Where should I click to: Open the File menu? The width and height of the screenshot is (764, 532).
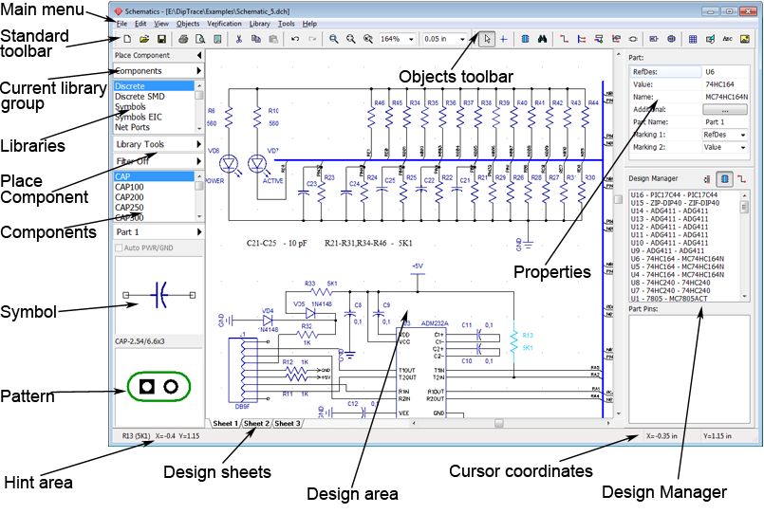click(x=121, y=24)
